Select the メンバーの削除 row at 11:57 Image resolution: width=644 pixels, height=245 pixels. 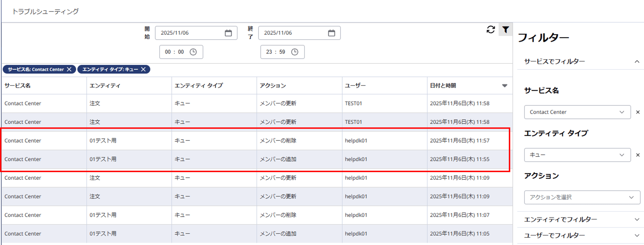pos(278,141)
